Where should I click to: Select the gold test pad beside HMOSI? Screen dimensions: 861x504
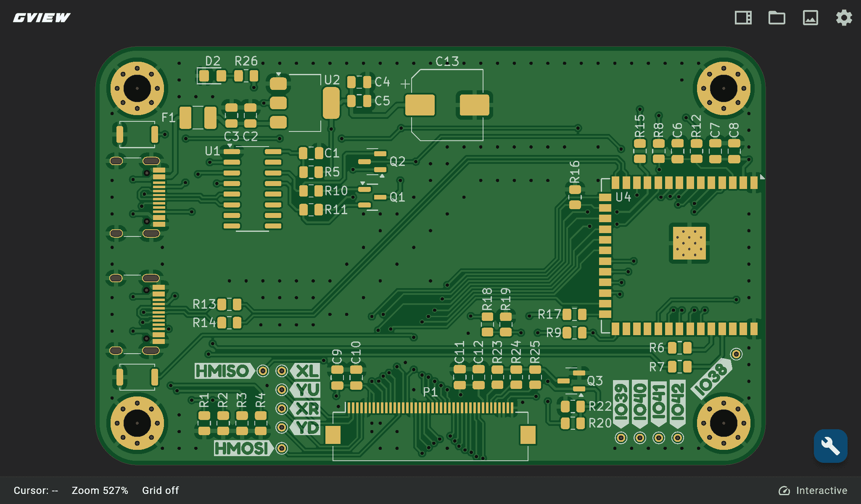pos(282,448)
